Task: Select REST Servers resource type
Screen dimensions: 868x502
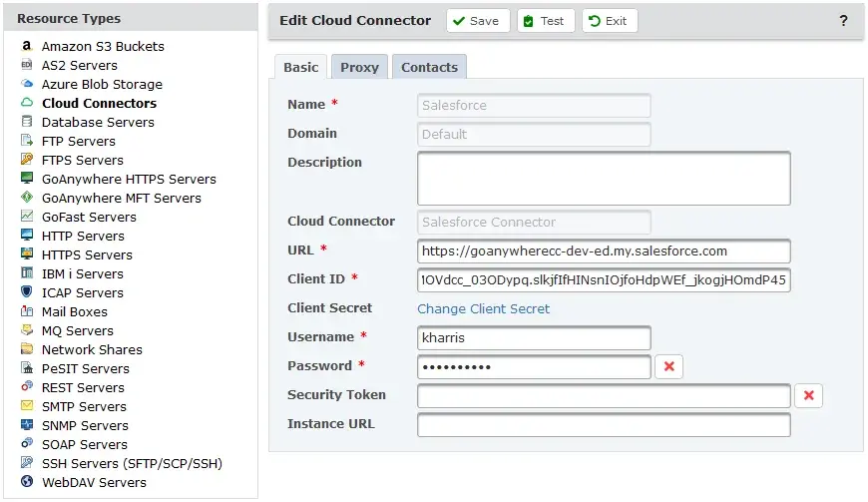Action: (x=83, y=387)
